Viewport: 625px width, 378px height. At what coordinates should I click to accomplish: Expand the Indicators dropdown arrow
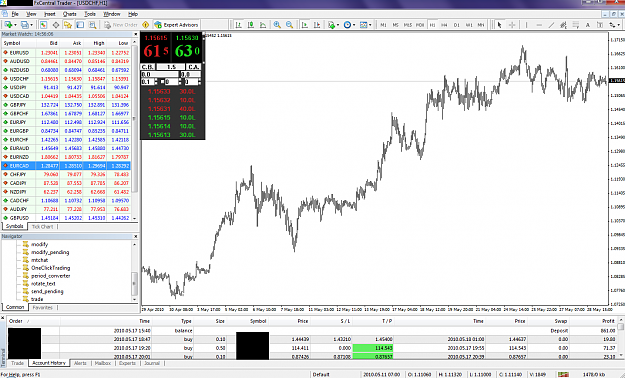pyautogui.click(x=338, y=25)
